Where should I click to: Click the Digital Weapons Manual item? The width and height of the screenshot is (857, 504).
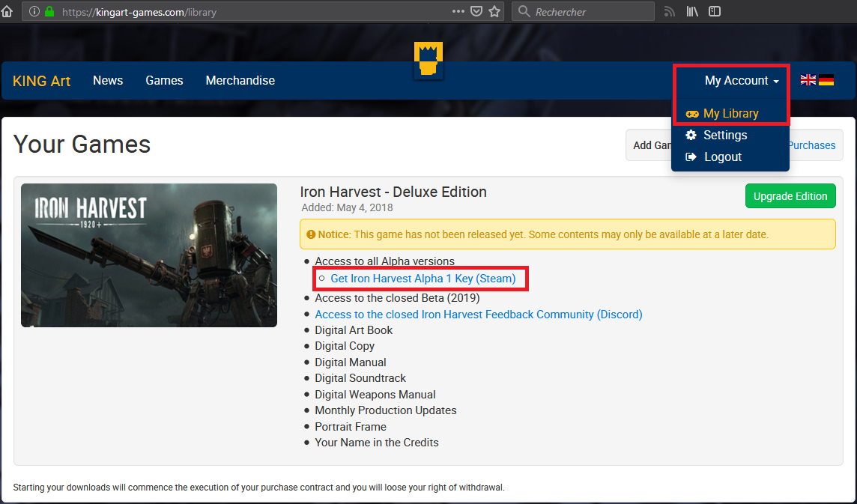tap(375, 395)
